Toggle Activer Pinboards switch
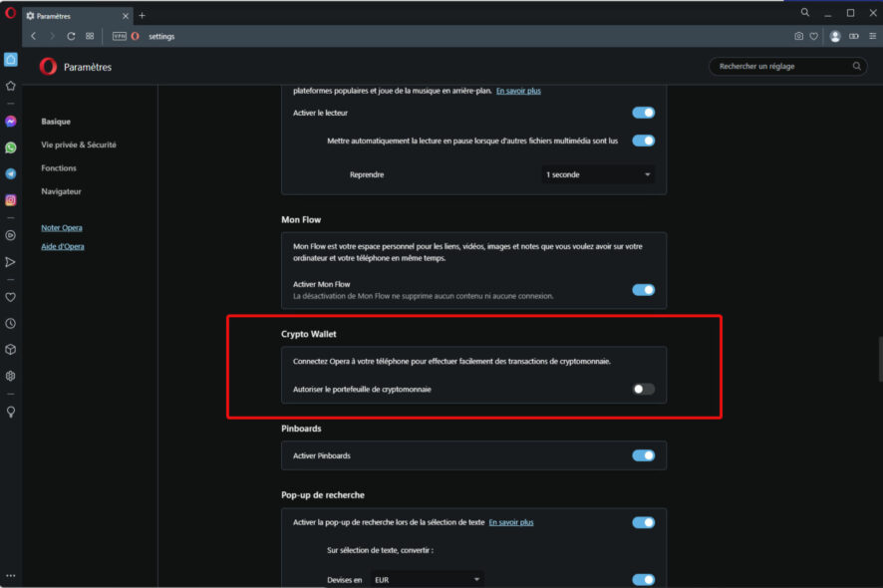Screen dimensions: 883x588 [643, 455]
